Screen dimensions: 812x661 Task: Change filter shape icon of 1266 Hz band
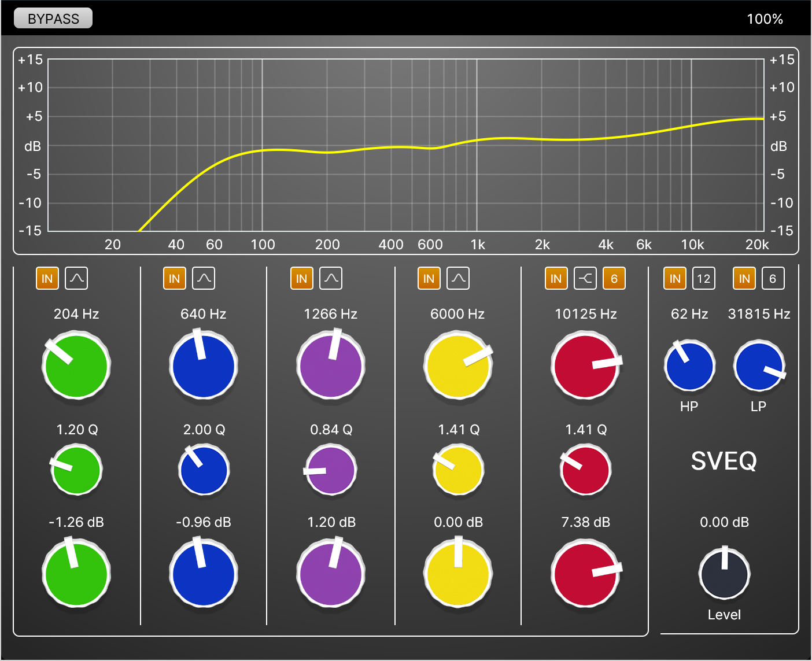tap(331, 278)
